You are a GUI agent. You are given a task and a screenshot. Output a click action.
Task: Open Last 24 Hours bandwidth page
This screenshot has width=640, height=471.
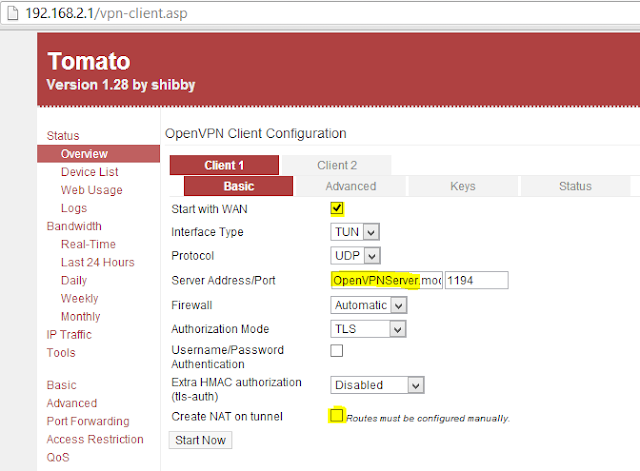98,262
